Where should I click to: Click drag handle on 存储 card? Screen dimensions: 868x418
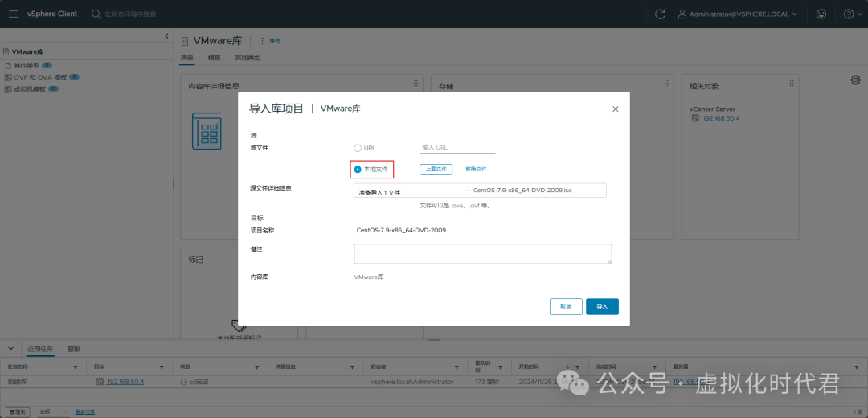pos(666,83)
